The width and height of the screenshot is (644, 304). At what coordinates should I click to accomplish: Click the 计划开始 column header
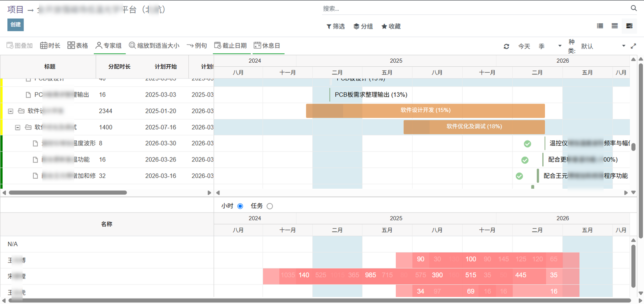coord(165,67)
